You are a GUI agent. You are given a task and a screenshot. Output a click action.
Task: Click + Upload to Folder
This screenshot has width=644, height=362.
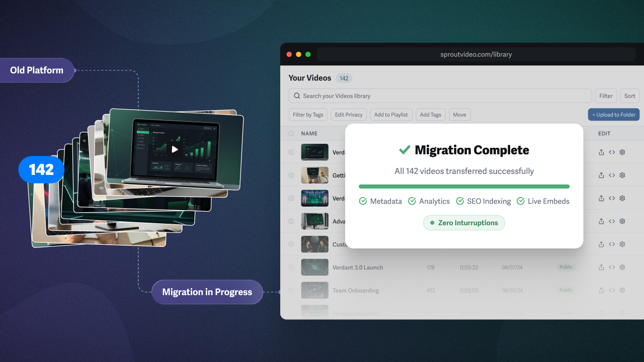click(614, 115)
